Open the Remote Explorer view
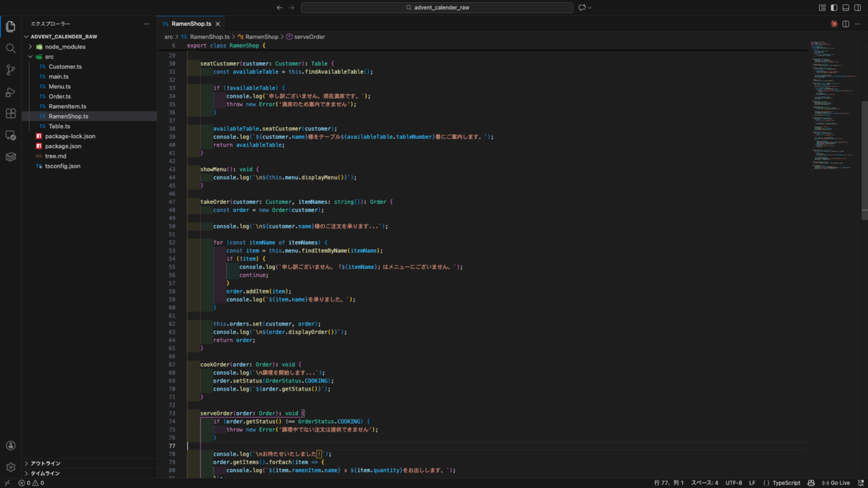Image resolution: width=868 pixels, height=488 pixels. pyautogui.click(x=10, y=135)
